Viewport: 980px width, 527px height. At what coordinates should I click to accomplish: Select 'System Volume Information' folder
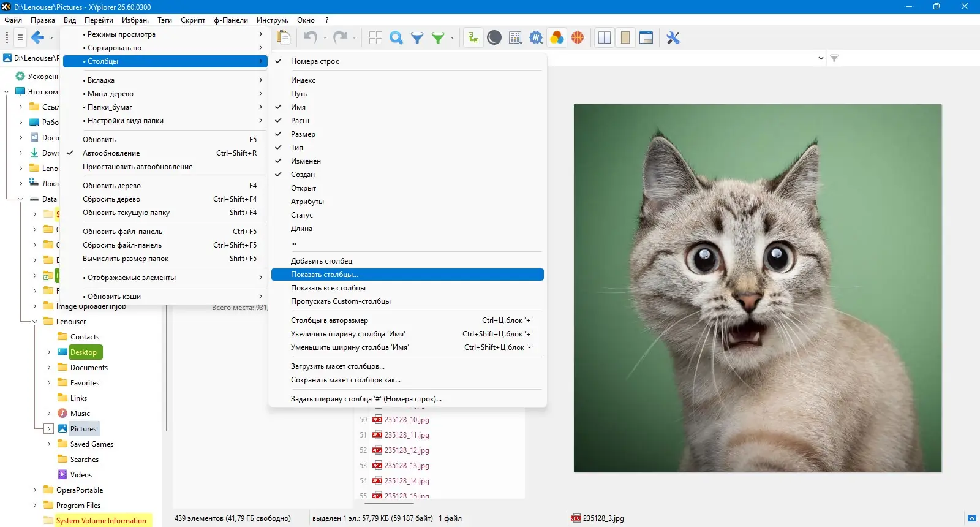[x=101, y=521]
